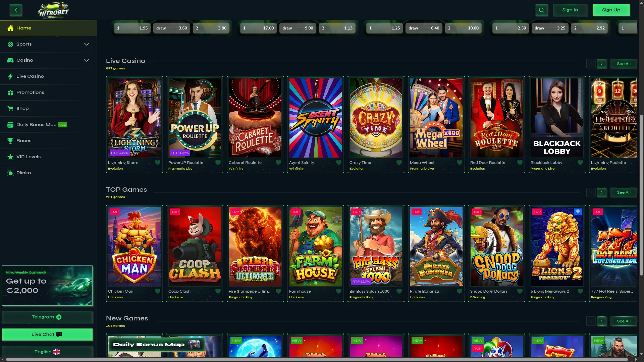The height and width of the screenshot is (362, 644).
Task: Expand the Sports menu chevron
Action: (87, 44)
